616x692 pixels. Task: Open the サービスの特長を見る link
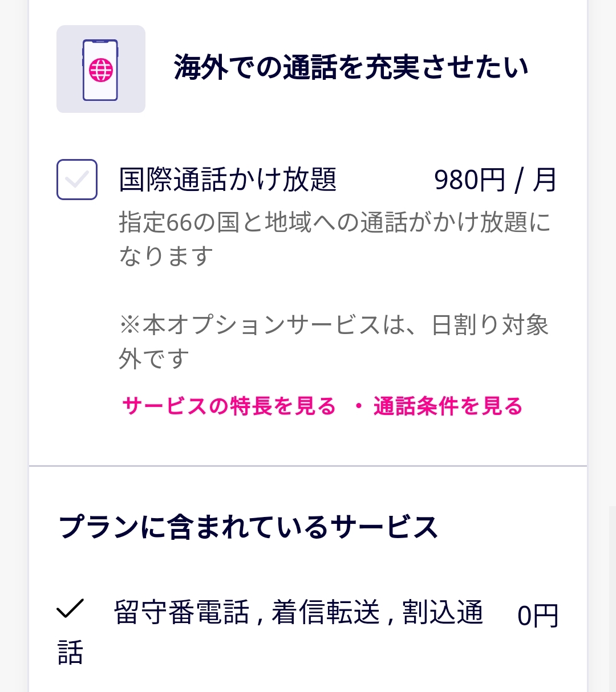click(x=229, y=406)
